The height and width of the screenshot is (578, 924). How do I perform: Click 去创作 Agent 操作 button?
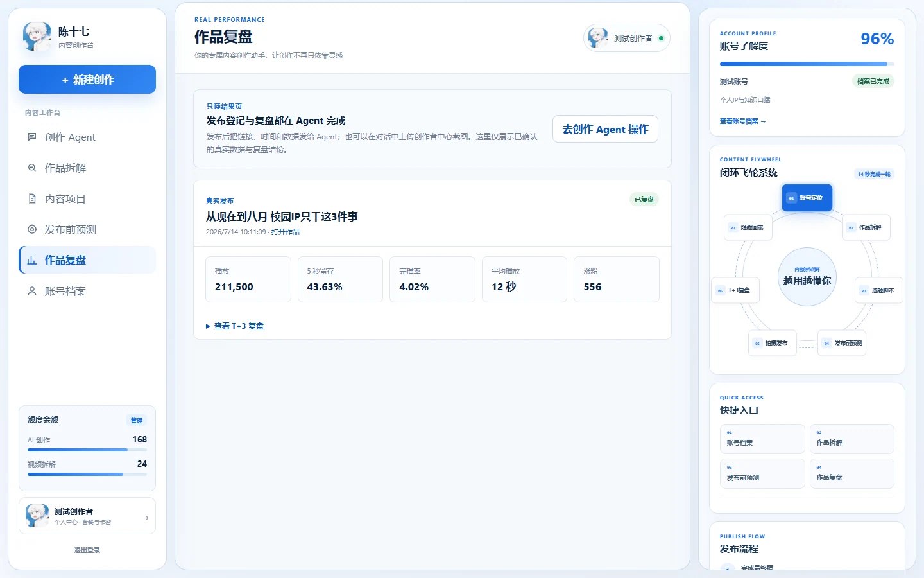pyautogui.click(x=606, y=129)
